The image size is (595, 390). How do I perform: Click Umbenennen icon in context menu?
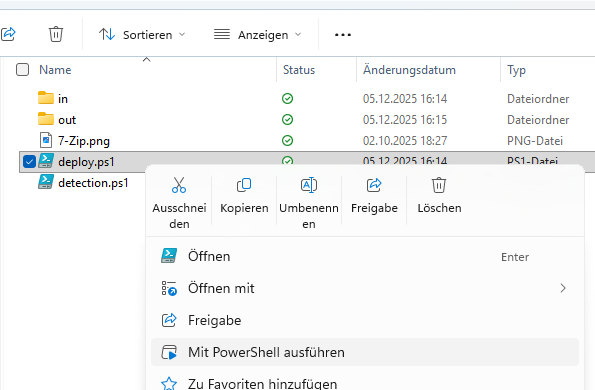click(x=309, y=185)
